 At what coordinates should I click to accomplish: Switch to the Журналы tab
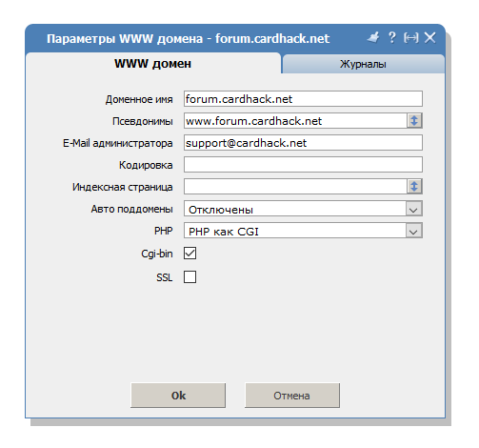pyautogui.click(x=363, y=64)
